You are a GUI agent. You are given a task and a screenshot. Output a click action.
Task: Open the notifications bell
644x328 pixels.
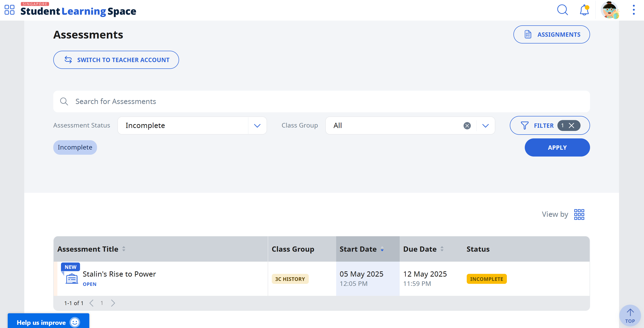coord(584,10)
